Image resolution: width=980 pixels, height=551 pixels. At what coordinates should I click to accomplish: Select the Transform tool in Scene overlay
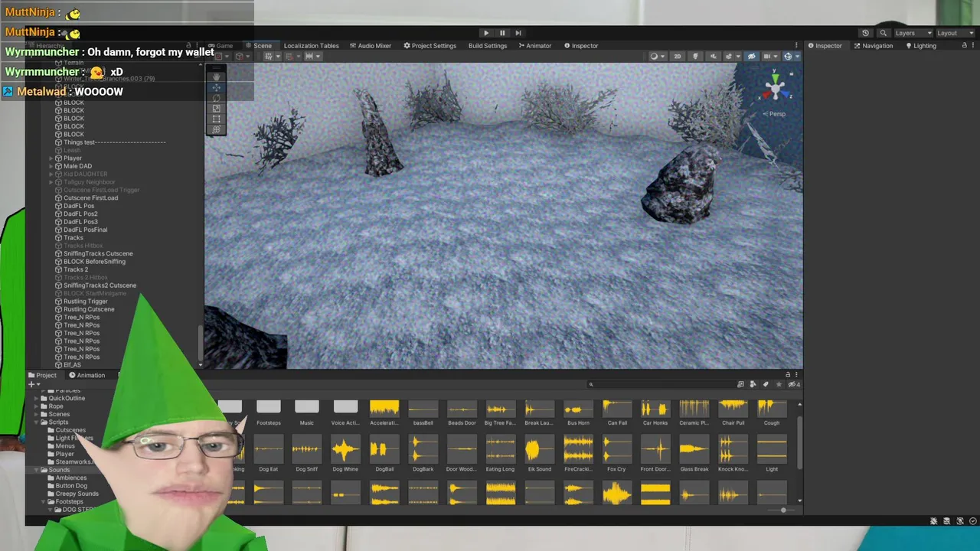point(217,129)
